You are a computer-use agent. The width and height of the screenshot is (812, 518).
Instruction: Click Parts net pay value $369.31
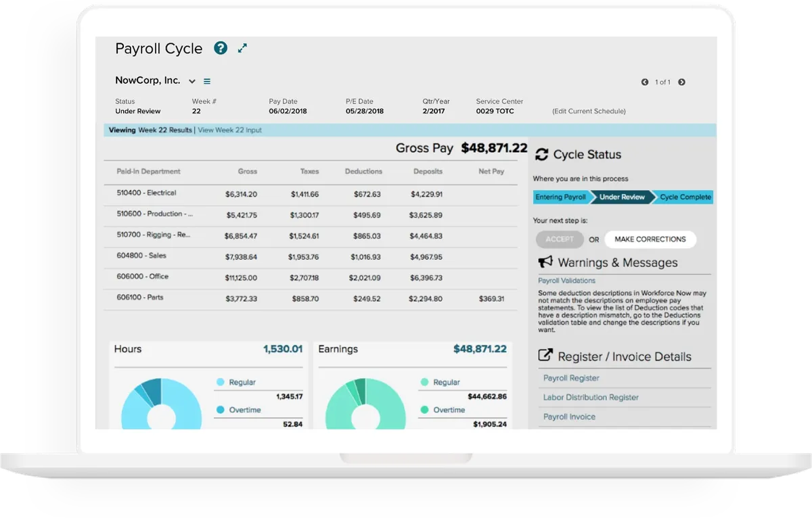[x=492, y=299]
